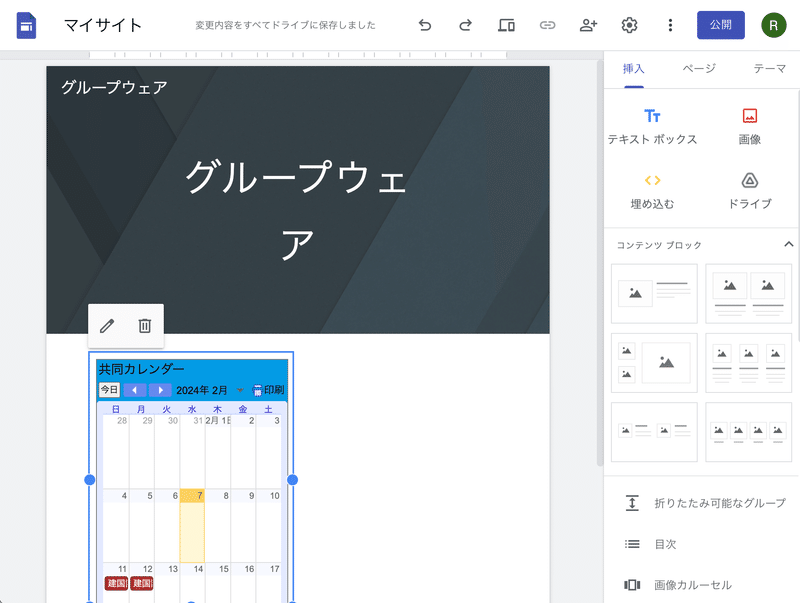Go to the next month in the calendar
The image size is (800, 603).
click(x=160, y=390)
